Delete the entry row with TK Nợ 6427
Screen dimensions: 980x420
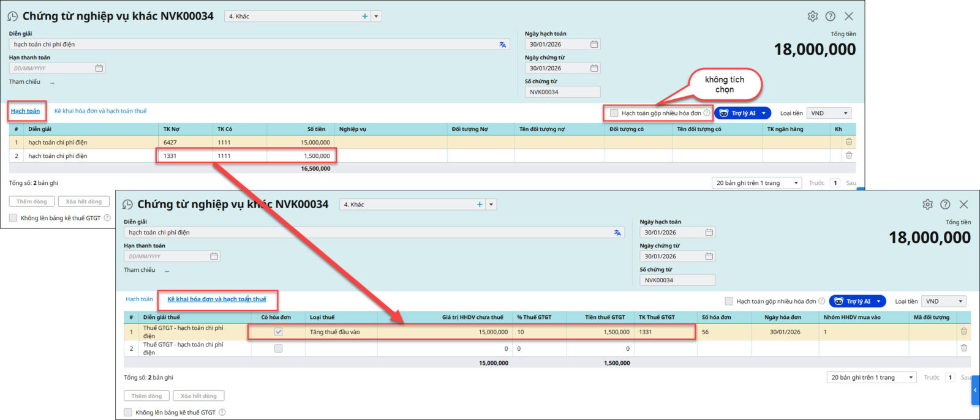849,142
